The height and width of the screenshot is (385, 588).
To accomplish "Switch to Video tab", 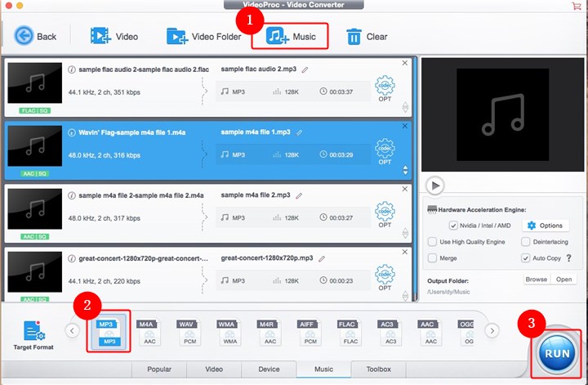I will pos(214,369).
